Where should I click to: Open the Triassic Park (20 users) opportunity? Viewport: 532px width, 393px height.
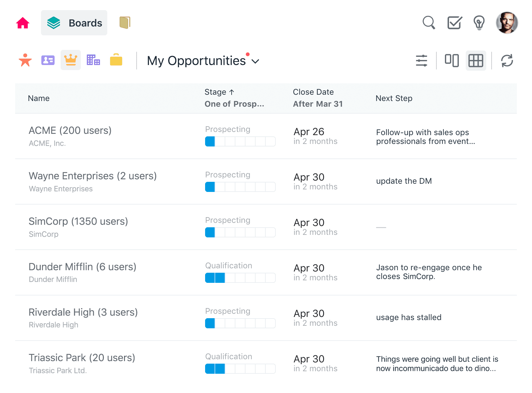[x=82, y=358]
